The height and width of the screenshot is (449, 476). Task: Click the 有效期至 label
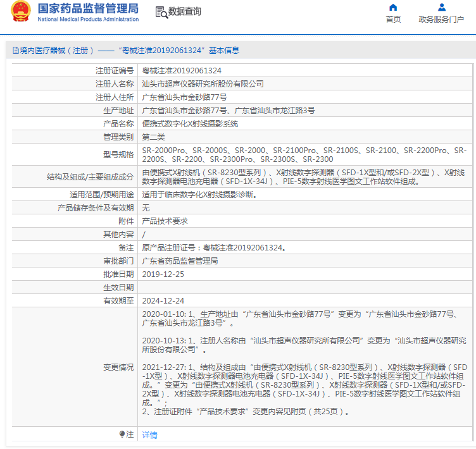pyautogui.click(x=118, y=301)
